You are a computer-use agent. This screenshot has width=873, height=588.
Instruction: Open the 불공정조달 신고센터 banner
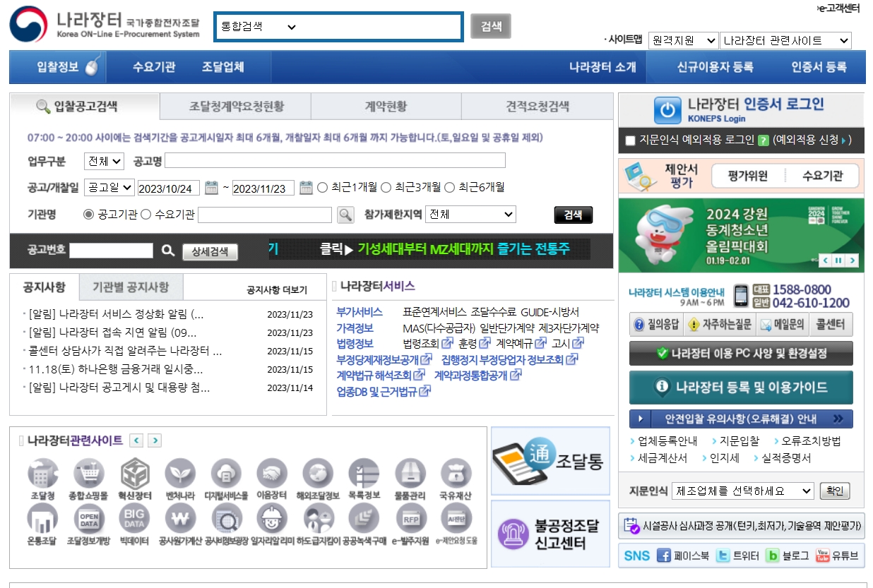click(550, 534)
